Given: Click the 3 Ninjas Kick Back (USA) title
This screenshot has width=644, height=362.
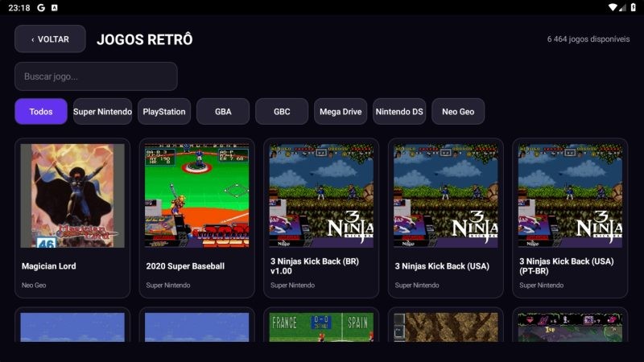Looking at the screenshot, I should coord(442,266).
